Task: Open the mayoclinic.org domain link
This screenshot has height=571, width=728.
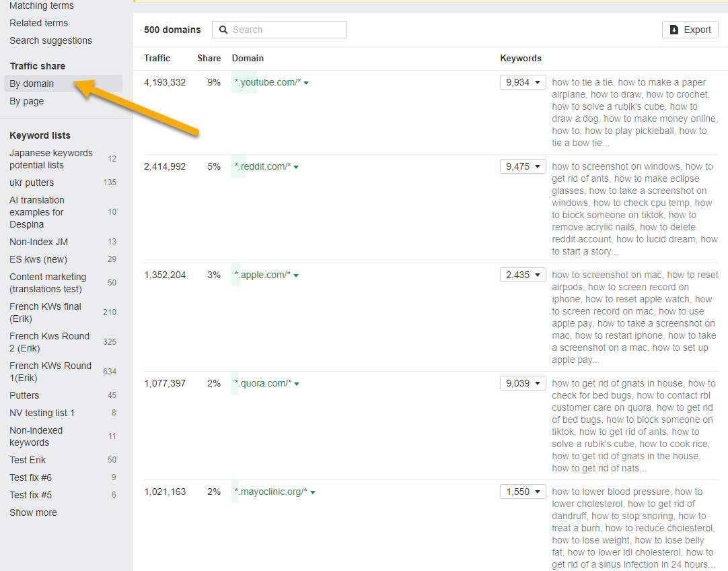Action: pos(270,492)
